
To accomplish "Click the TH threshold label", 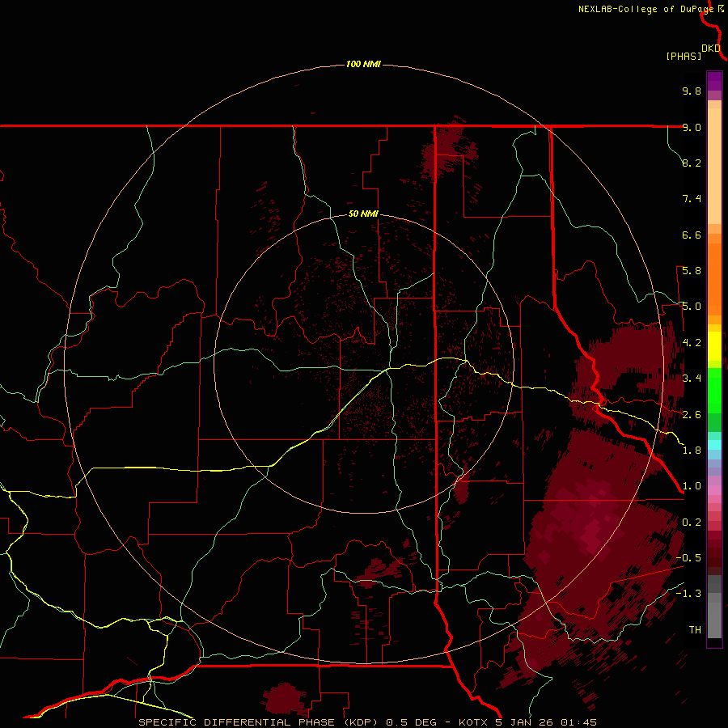I will click(x=695, y=630).
